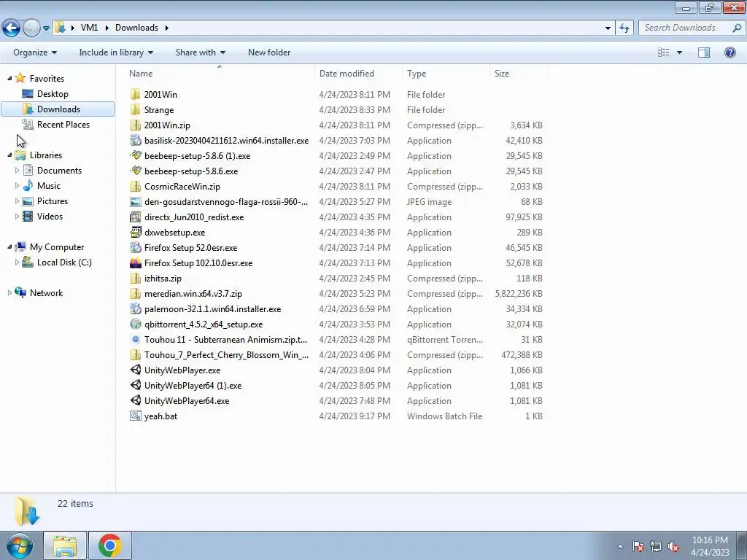Select the Strange folder icon

(x=135, y=109)
